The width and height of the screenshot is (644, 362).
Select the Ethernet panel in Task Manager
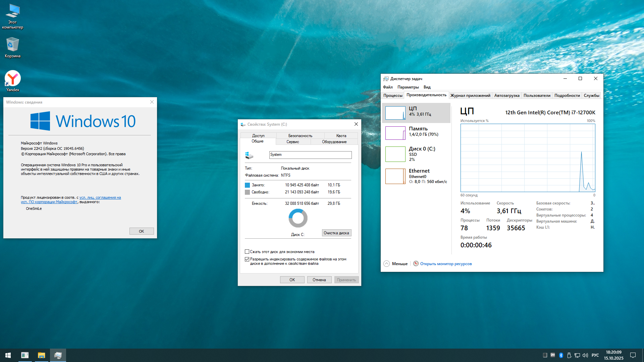click(x=416, y=176)
